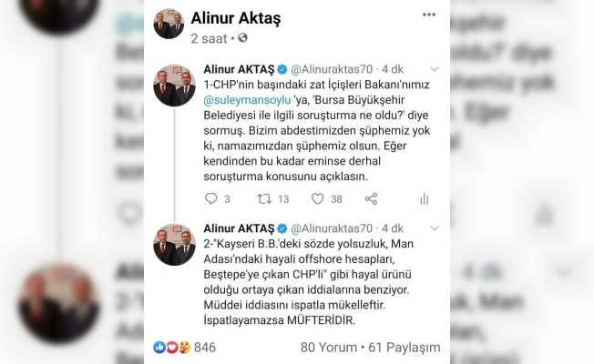
Task: Expand the second tweet's chevron menu
Action: (x=435, y=228)
